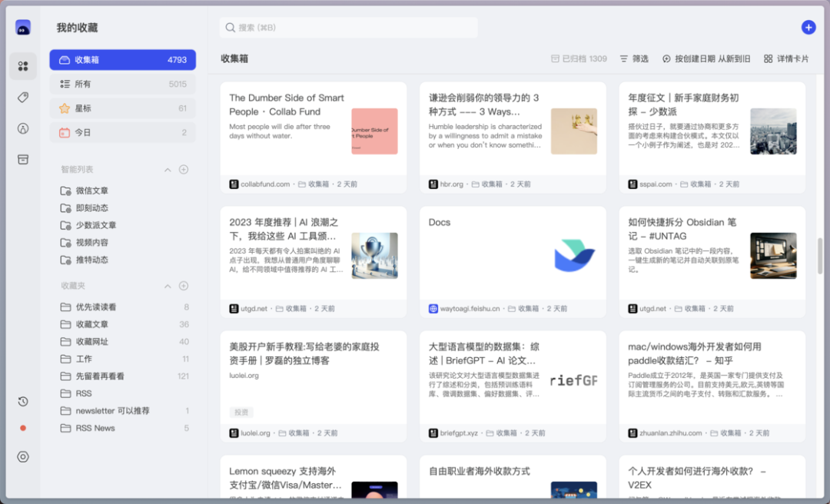Open the 按创建日期 从新到旧 sort dropdown
Viewport: 830px width, 504px height.
pos(706,58)
